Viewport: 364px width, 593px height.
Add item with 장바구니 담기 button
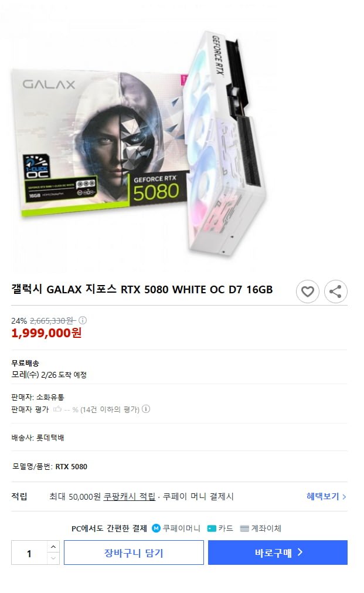134,553
